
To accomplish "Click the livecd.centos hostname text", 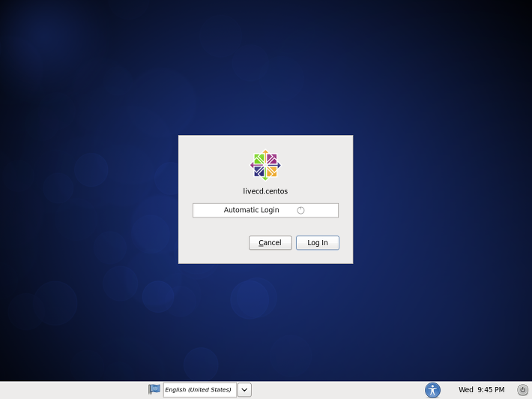I will coord(265,191).
